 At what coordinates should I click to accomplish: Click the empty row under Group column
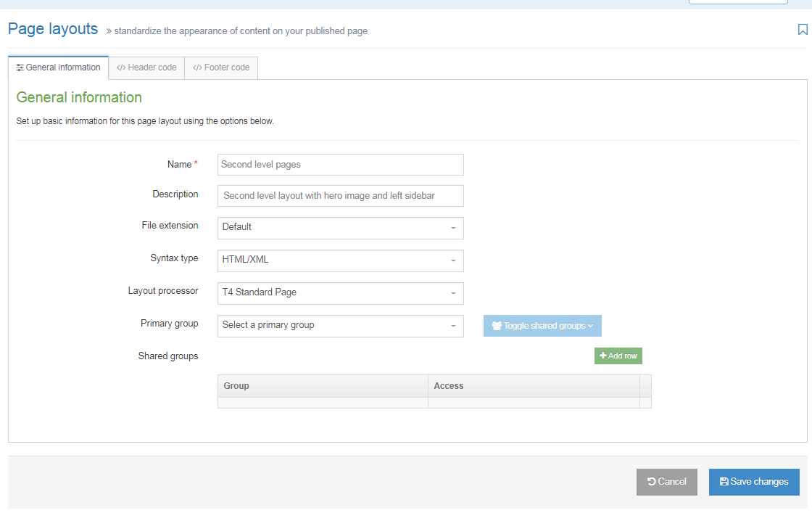click(x=323, y=403)
